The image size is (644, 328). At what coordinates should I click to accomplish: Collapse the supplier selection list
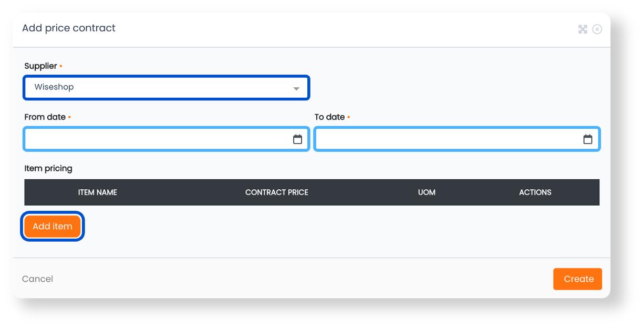[x=295, y=88]
